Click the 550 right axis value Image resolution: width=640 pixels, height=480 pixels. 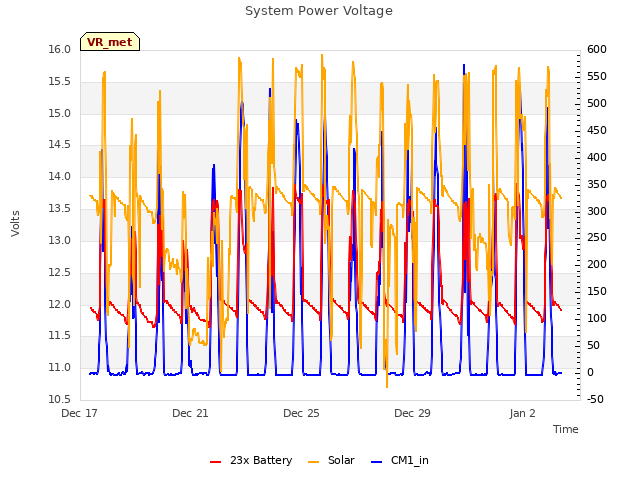(x=597, y=76)
